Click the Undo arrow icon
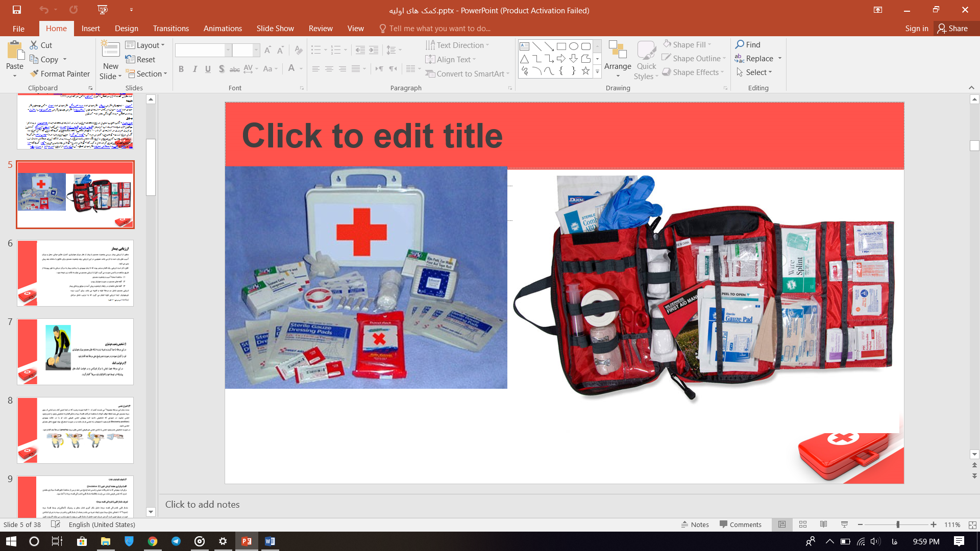Screen dimensions: 980x551 44,10
